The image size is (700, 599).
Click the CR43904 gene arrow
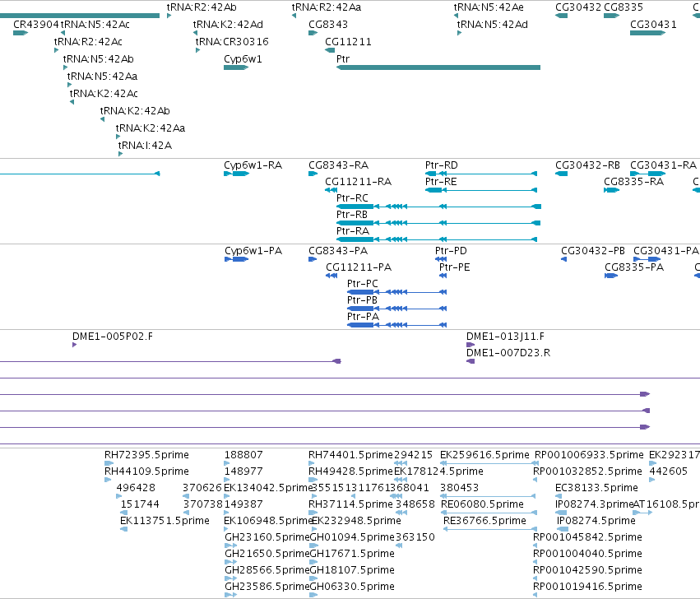pyautogui.click(x=21, y=33)
